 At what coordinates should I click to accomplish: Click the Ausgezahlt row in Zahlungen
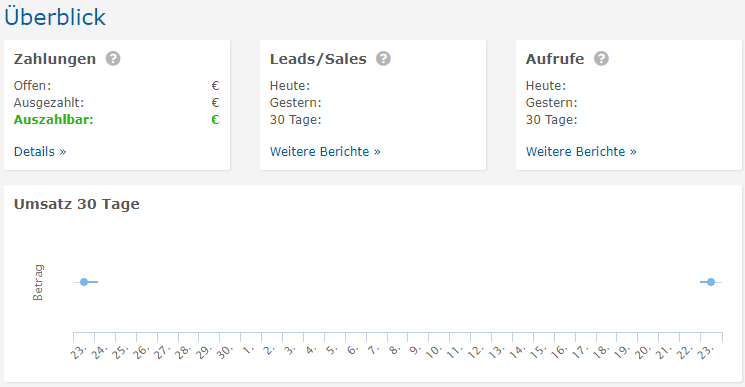tap(116, 103)
